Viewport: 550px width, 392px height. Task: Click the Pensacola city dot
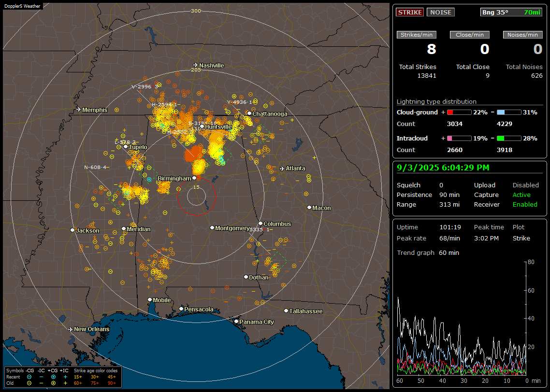181,309
